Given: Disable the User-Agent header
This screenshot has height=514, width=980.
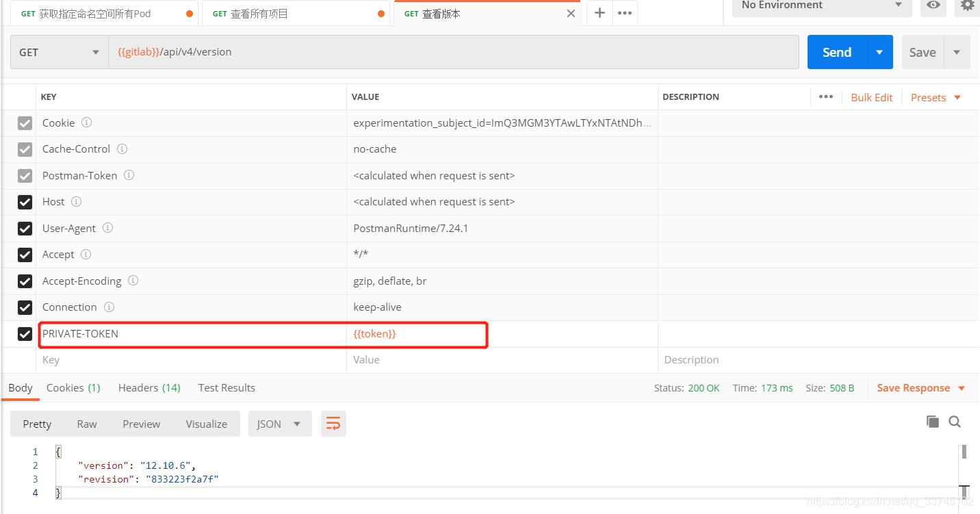Looking at the screenshot, I should (x=25, y=228).
